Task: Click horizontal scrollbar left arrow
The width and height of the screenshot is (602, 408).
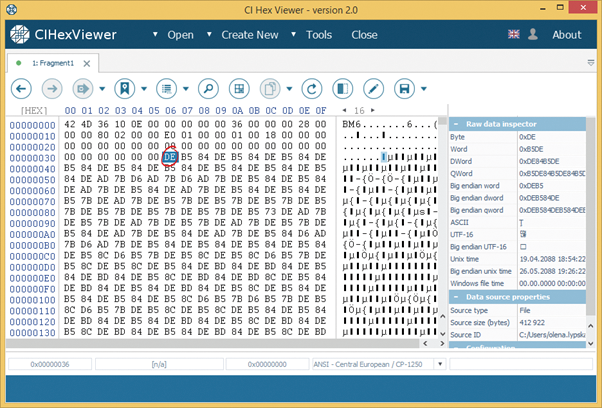Action: (425, 344)
